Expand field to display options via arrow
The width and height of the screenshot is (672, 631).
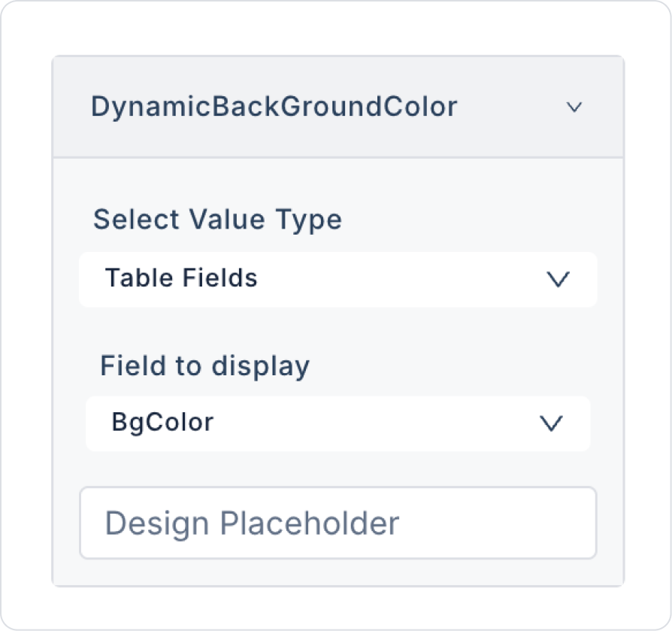[x=551, y=424]
